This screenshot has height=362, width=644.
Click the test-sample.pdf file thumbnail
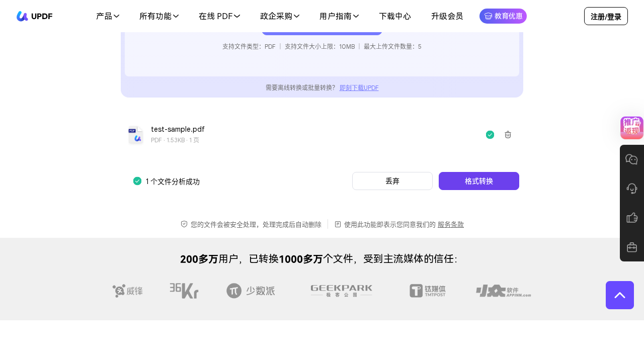point(135,134)
